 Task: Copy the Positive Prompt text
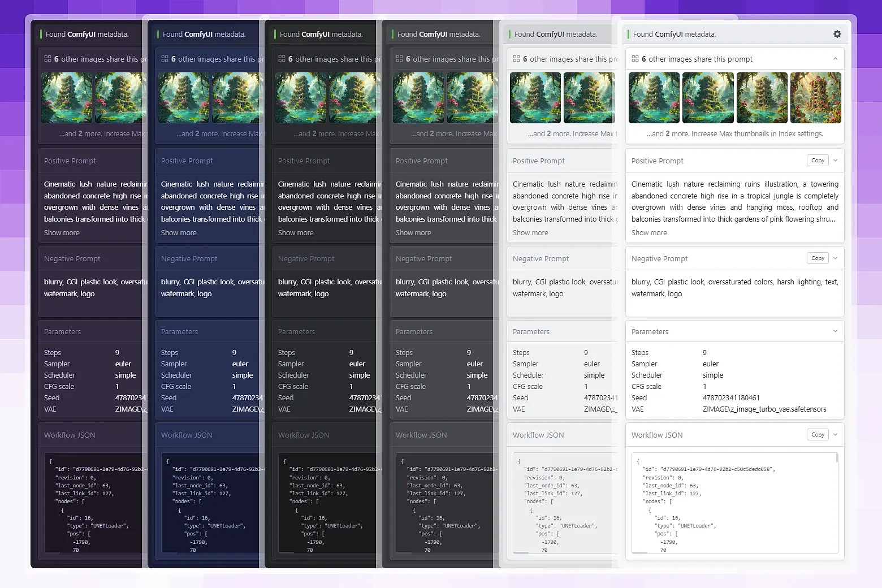pyautogui.click(x=818, y=160)
